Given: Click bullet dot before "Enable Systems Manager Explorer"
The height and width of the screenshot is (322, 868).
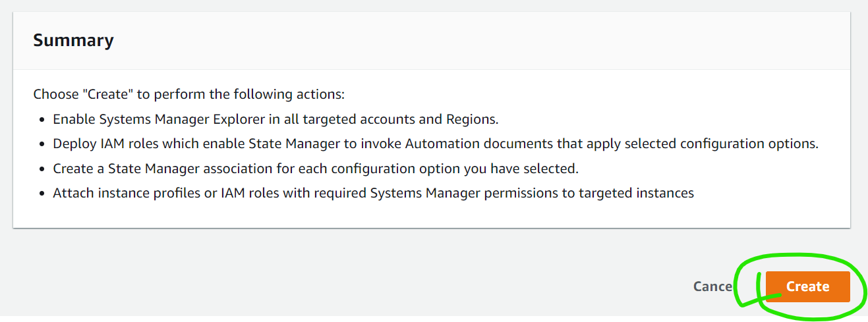Looking at the screenshot, I should coord(42,120).
